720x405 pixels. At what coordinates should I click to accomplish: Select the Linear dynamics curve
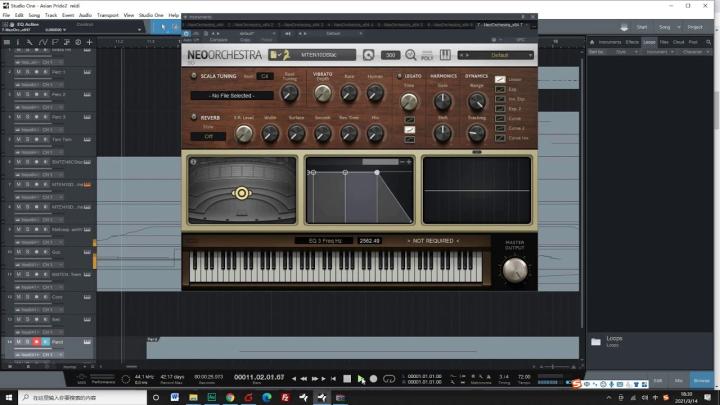click(x=500, y=79)
